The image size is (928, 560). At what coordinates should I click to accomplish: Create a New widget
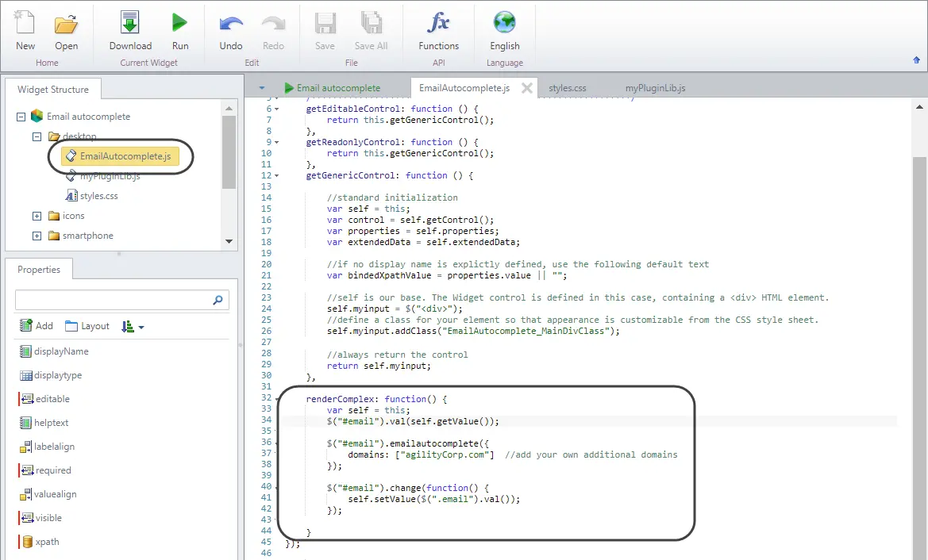25,31
